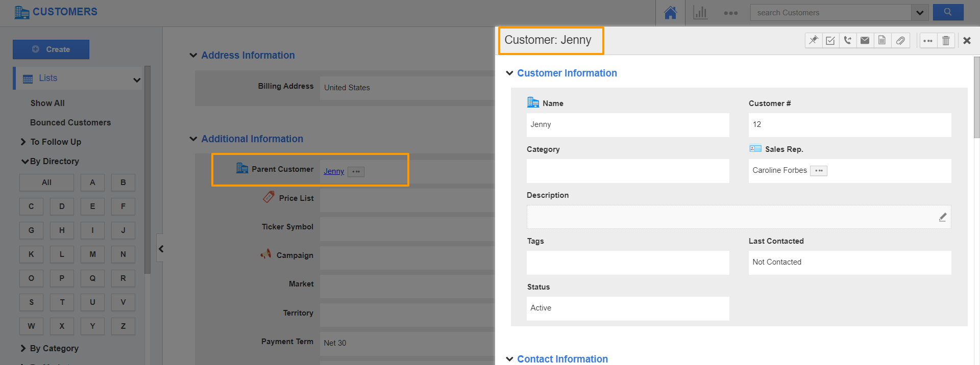Open the reports bar chart icon
This screenshot has height=365, width=980.
tap(700, 13)
